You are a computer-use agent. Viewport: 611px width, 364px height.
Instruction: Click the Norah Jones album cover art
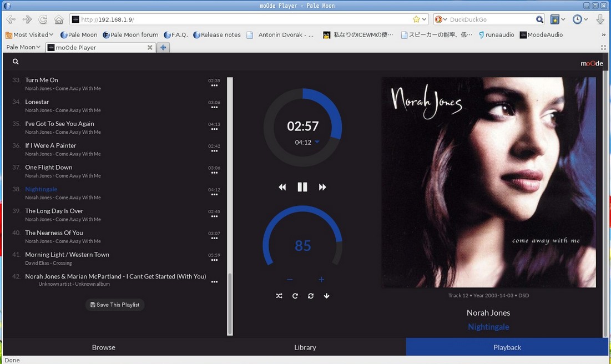tap(489, 183)
